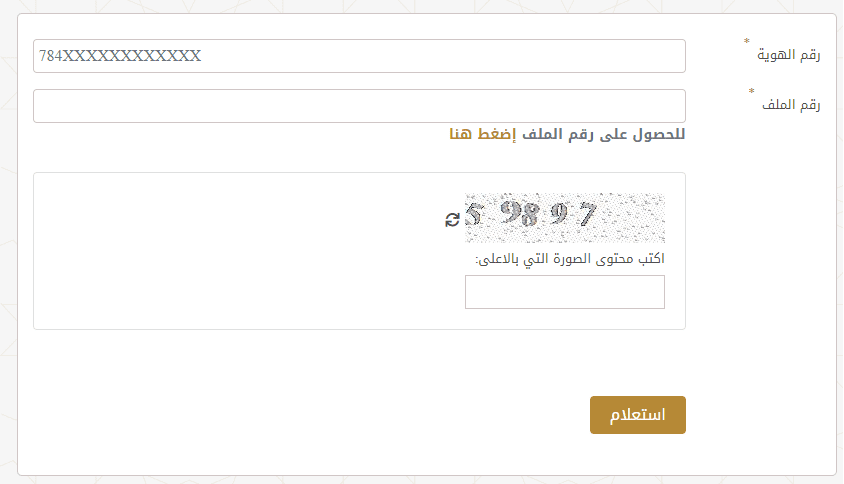Click the اكتب محتوى الصورة التي بالاعلى label

pyautogui.click(x=570, y=259)
